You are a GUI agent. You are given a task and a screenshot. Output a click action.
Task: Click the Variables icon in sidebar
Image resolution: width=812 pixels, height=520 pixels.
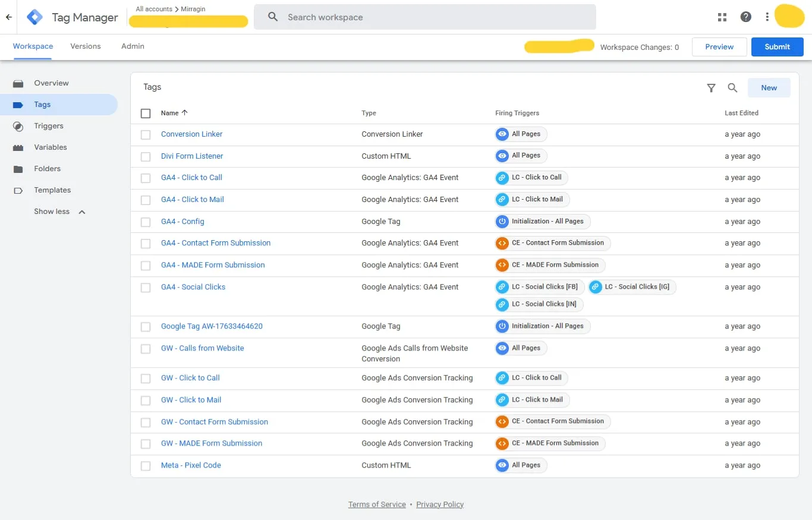[x=18, y=147]
